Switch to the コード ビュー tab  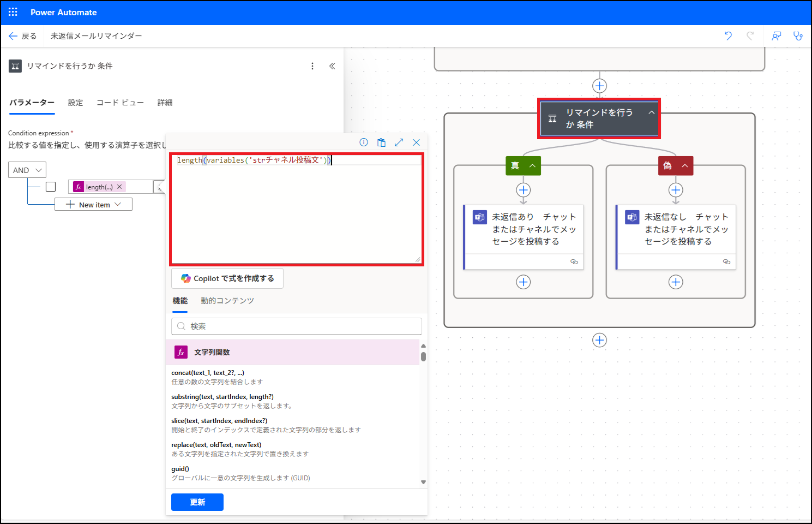click(x=120, y=103)
